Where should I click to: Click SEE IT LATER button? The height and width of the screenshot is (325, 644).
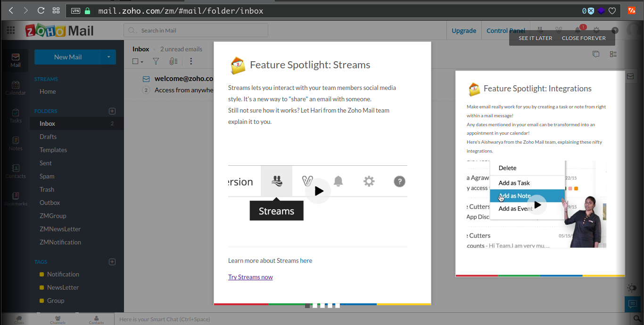[x=535, y=38]
